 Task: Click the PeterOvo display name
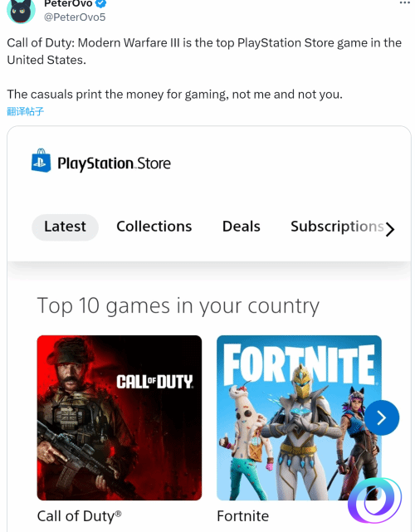[x=68, y=3]
